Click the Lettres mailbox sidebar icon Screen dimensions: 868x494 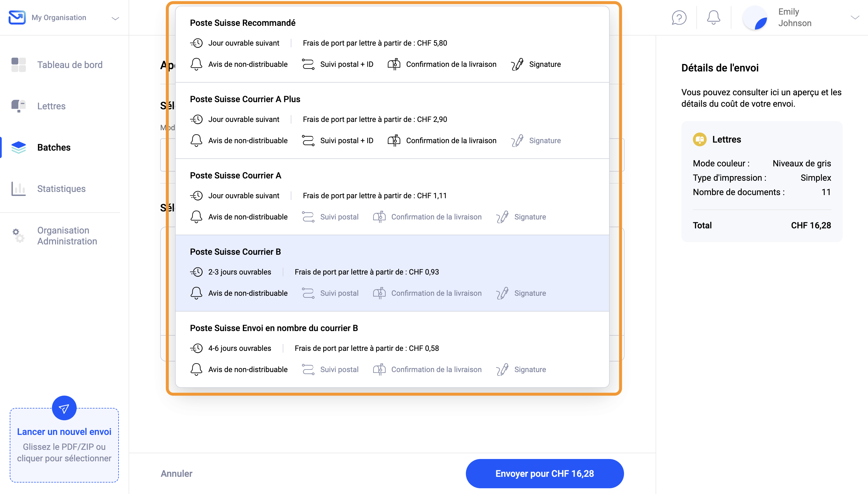[19, 106]
